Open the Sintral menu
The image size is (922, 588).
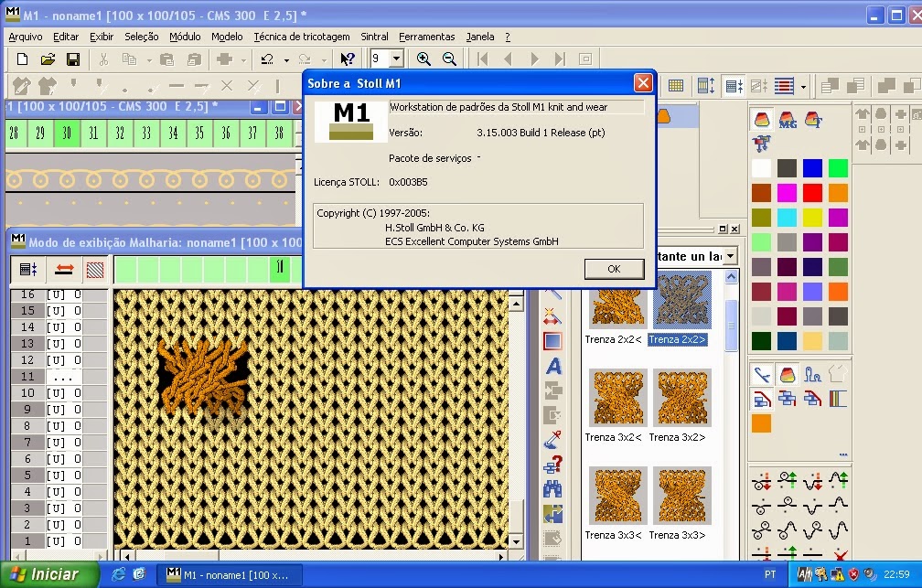[x=374, y=37]
